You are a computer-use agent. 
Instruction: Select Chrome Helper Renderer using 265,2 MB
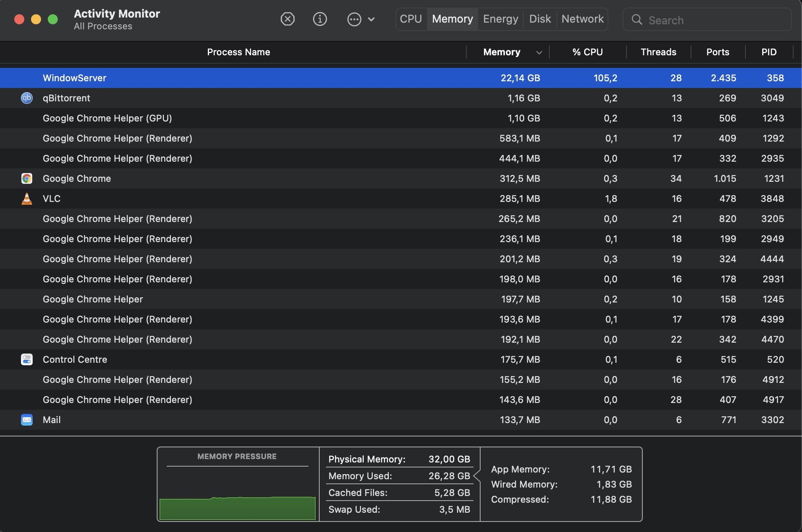tap(401, 219)
